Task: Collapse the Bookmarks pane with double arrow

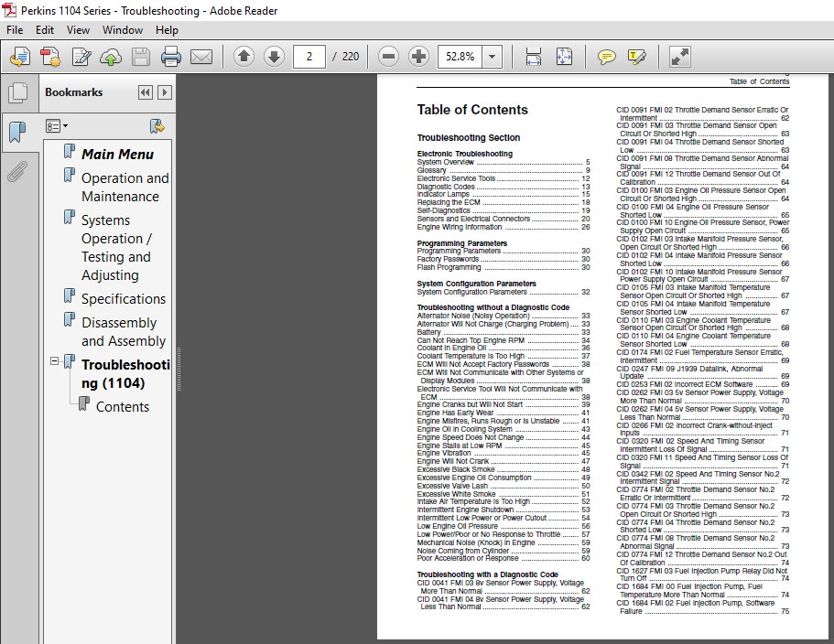Action: [x=146, y=92]
